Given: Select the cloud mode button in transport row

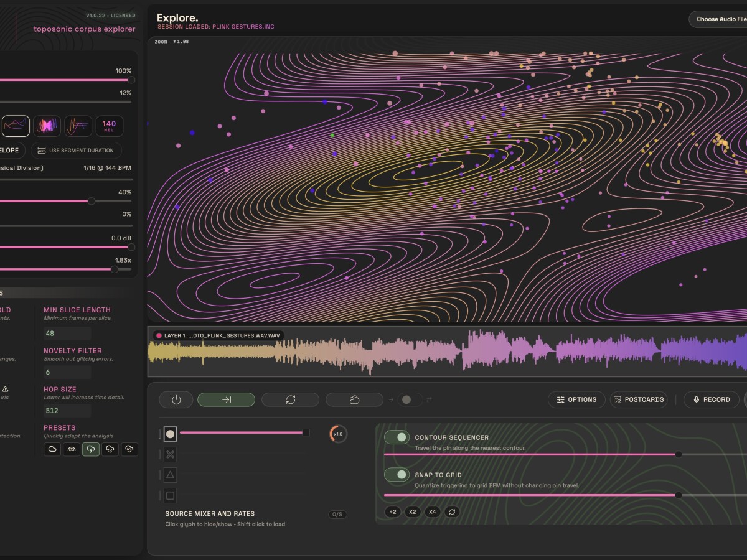Looking at the screenshot, I should (x=354, y=399).
